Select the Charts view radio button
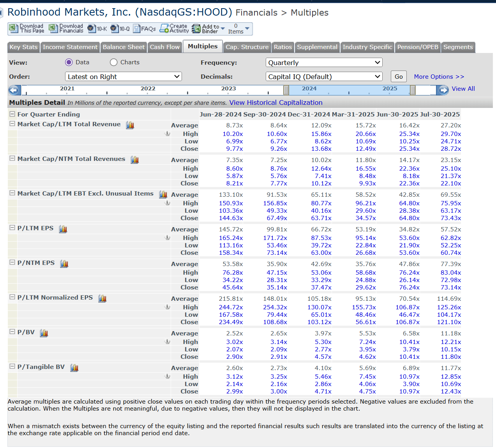496x448 pixels. click(113, 62)
